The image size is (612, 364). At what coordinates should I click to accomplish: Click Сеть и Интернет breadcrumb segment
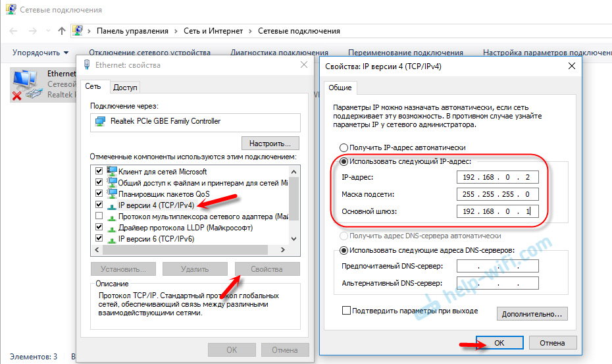click(213, 31)
